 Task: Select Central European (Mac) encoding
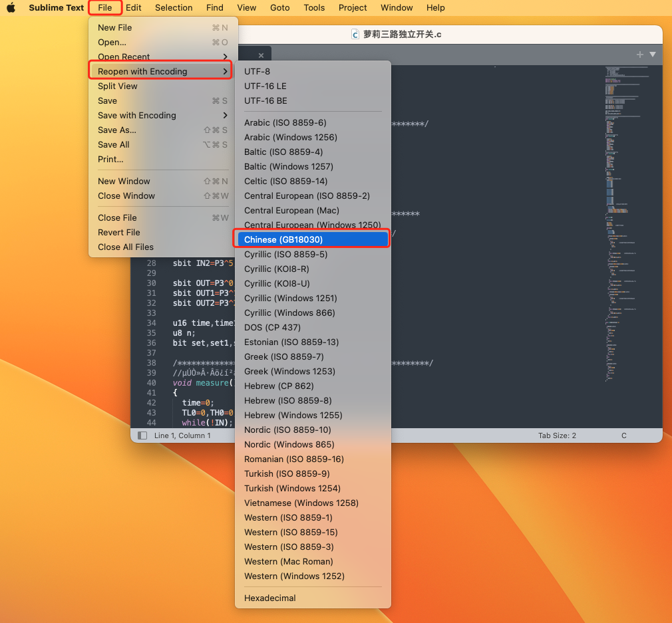(x=313, y=210)
